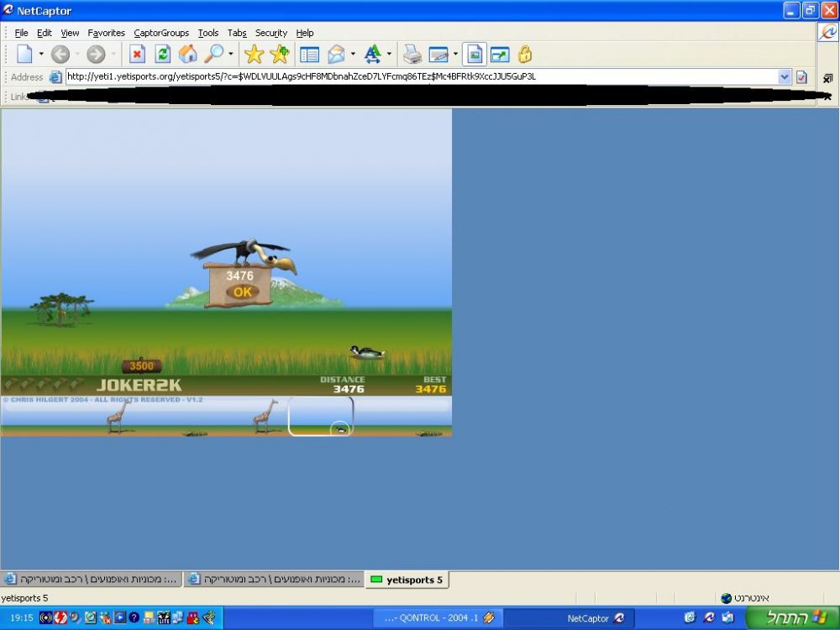Click the NetCaptor logo in top-right corner
This screenshot has width=840, height=630.
point(827,32)
